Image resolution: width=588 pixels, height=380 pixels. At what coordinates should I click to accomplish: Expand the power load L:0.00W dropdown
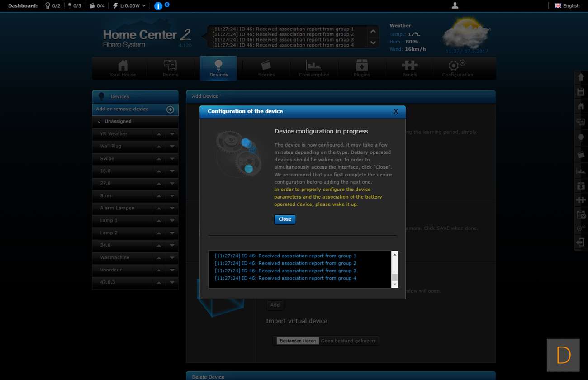(x=129, y=6)
